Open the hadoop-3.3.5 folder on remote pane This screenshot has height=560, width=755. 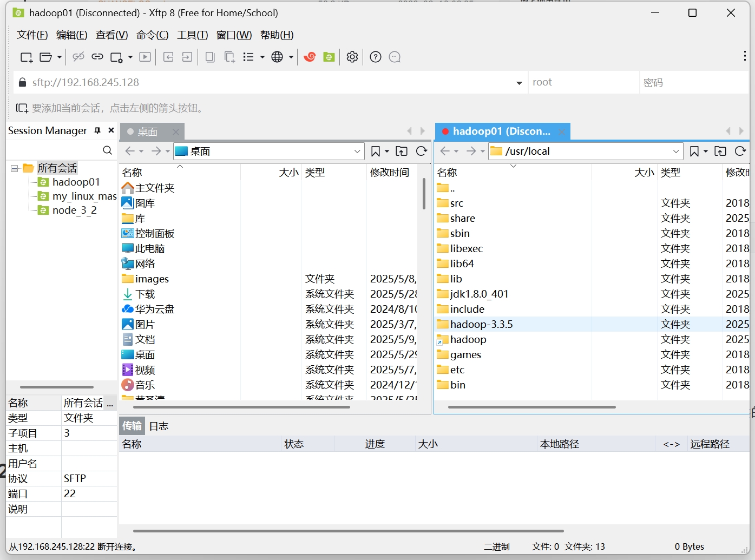(x=481, y=324)
